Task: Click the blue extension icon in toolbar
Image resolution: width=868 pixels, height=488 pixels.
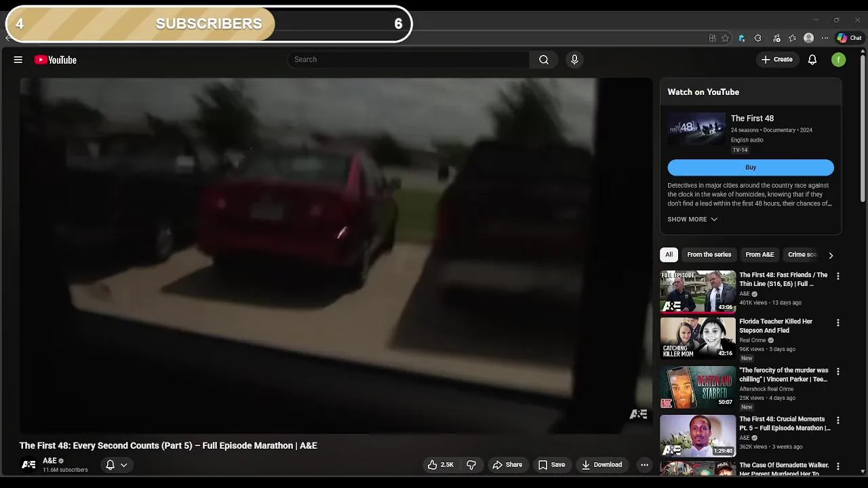Action: click(x=742, y=38)
